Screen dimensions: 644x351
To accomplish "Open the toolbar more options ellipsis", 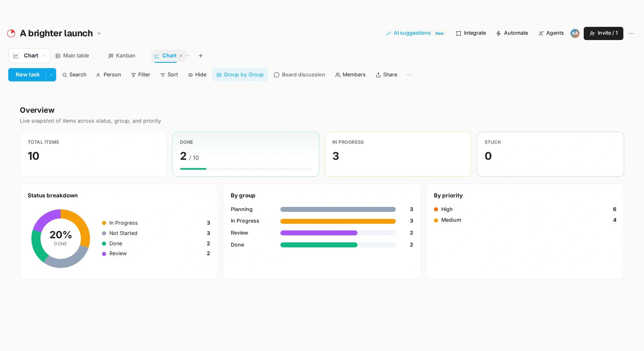I will click(x=409, y=75).
